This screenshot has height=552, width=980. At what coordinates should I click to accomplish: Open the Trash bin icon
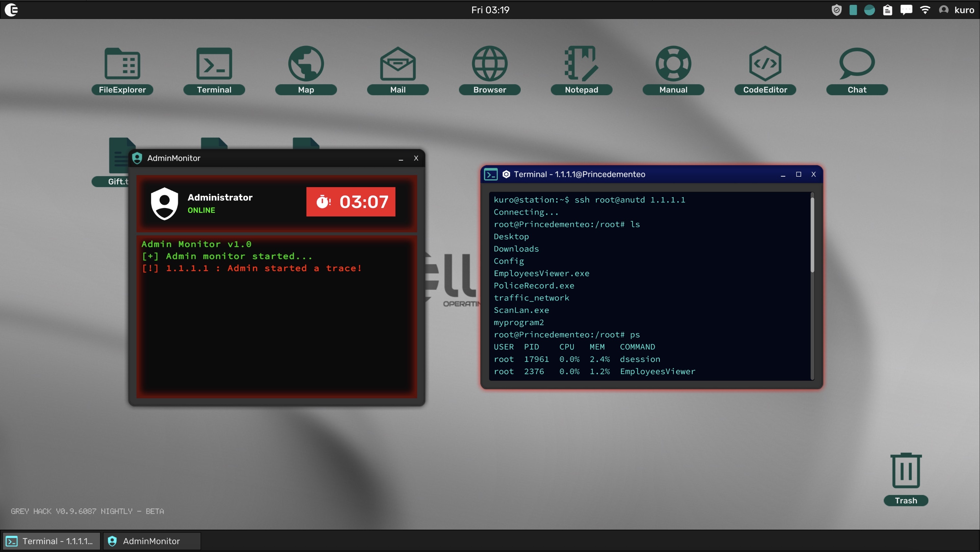pyautogui.click(x=906, y=471)
